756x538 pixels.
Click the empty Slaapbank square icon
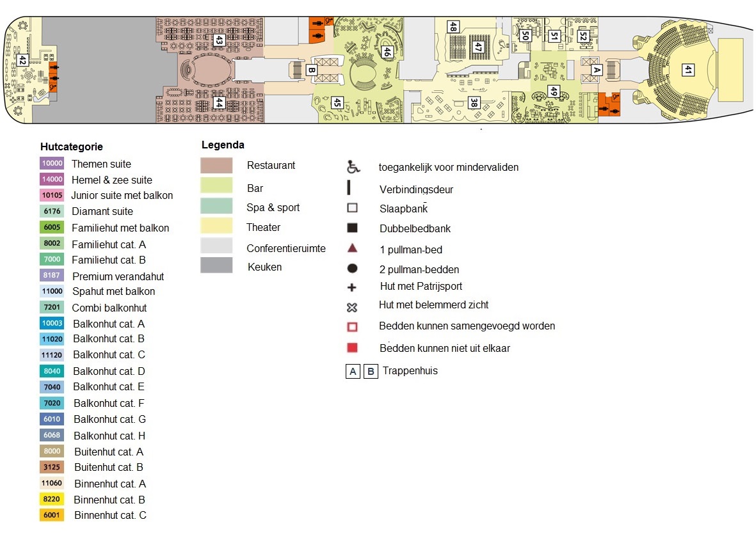(351, 208)
